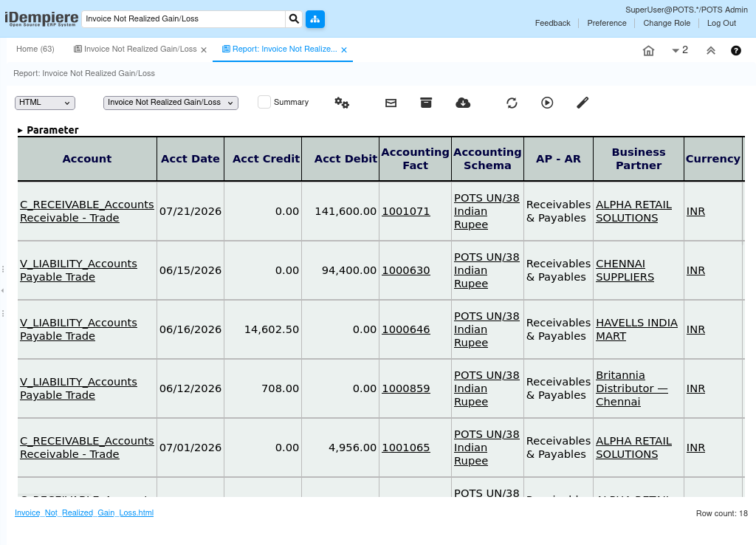Open Britannia Distributor — Chennai link
Screen dimensions: 756x545
click(x=632, y=388)
